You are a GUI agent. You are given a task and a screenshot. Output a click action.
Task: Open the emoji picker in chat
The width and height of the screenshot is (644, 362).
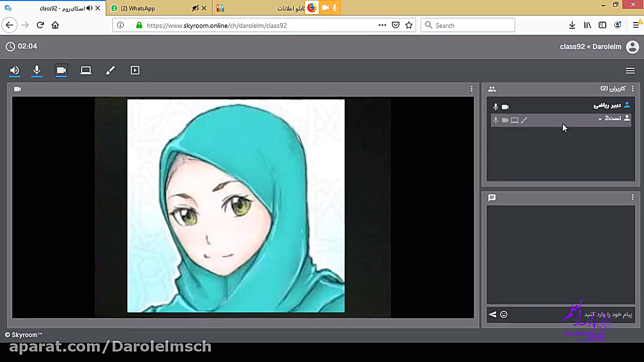tap(504, 315)
